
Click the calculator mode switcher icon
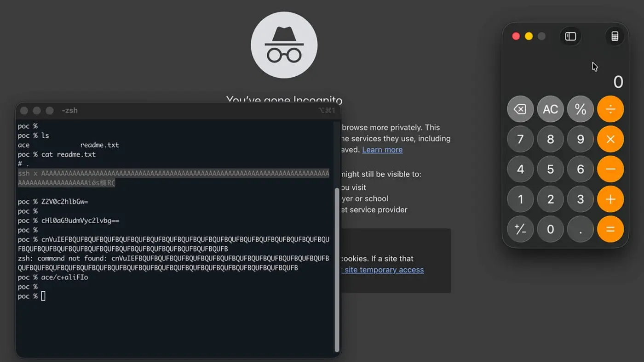(x=615, y=36)
